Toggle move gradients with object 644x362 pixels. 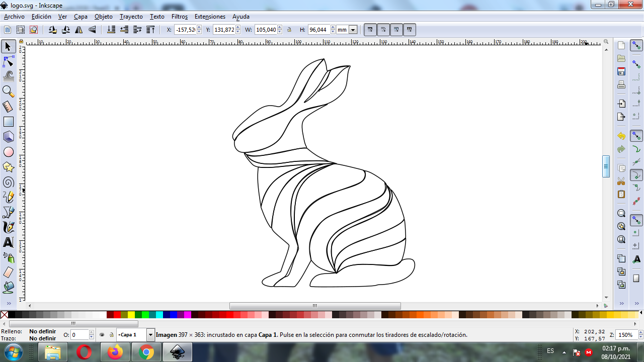click(396, 30)
